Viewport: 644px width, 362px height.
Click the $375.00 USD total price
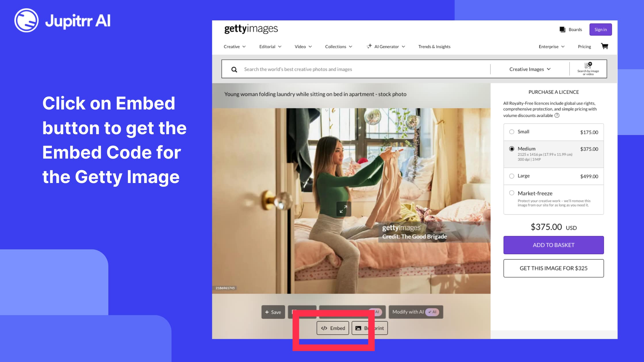[x=553, y=227]
